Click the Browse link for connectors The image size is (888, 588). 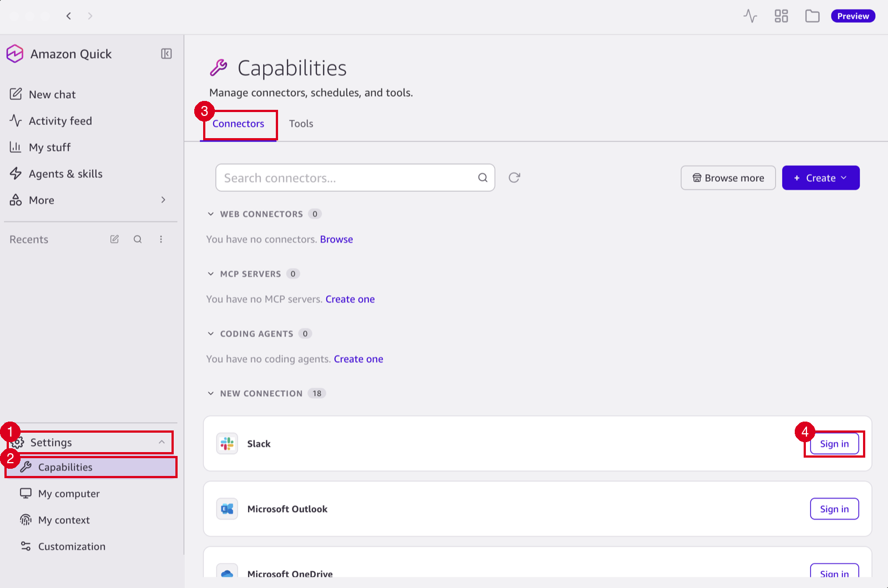(336, 239)
